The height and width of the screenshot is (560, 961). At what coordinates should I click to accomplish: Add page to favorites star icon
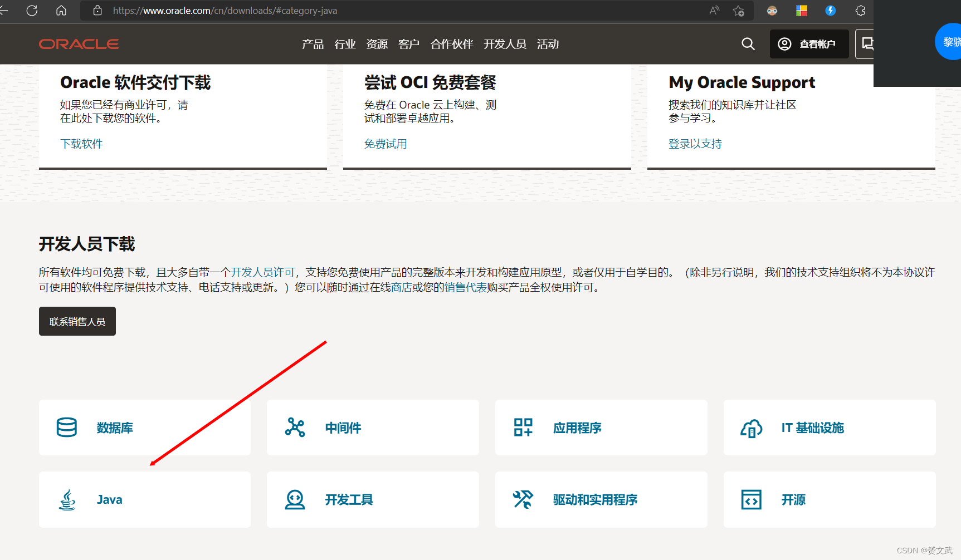coord(739,11)
